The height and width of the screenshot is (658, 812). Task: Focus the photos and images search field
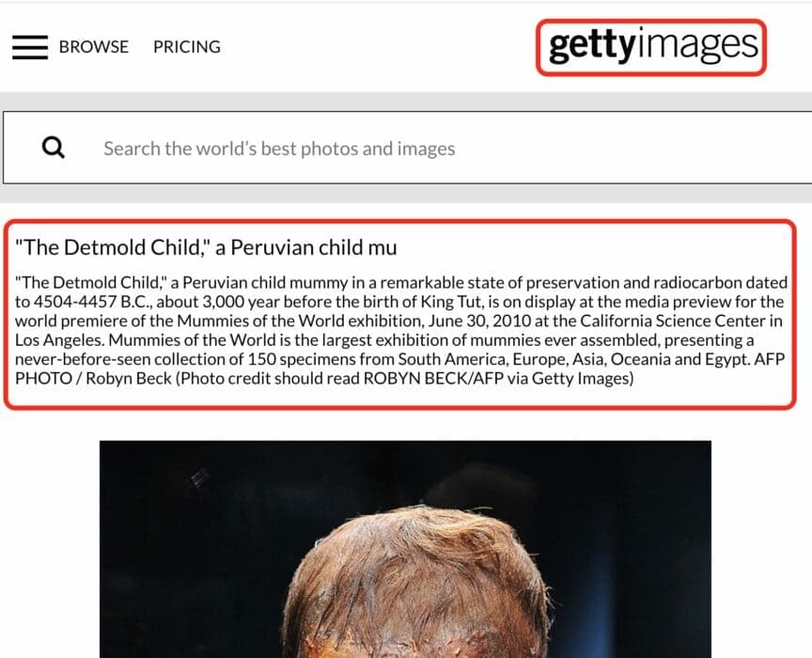pos(409,148)
